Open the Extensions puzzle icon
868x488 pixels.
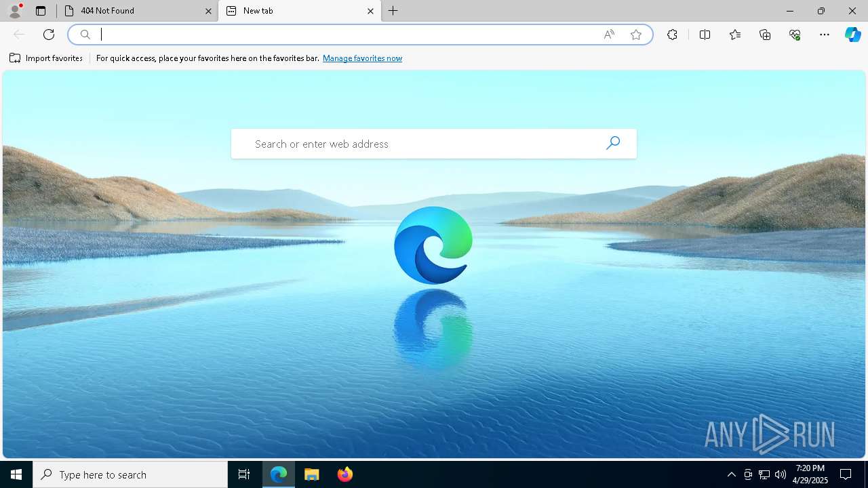pyautogui.click(x=672, y=35)
